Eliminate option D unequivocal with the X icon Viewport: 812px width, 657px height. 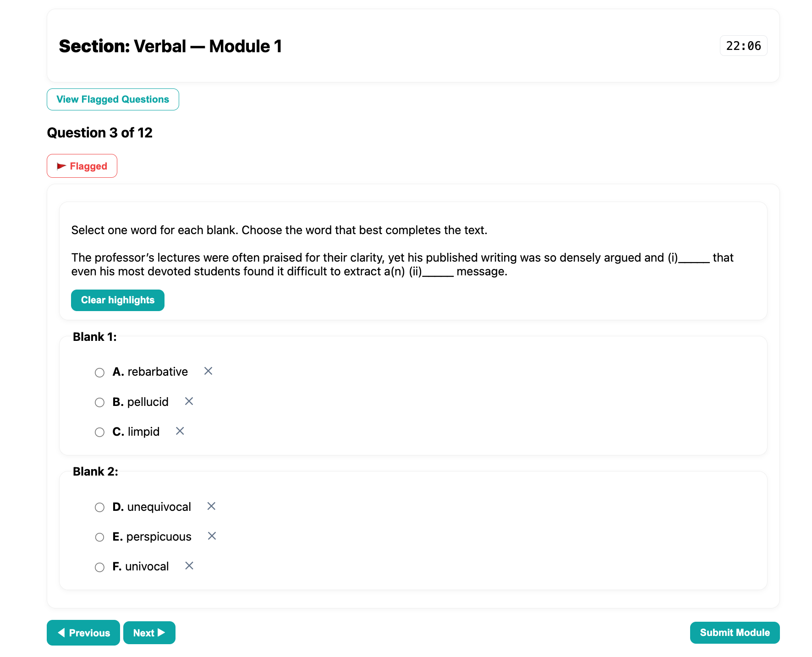[211, 506]
